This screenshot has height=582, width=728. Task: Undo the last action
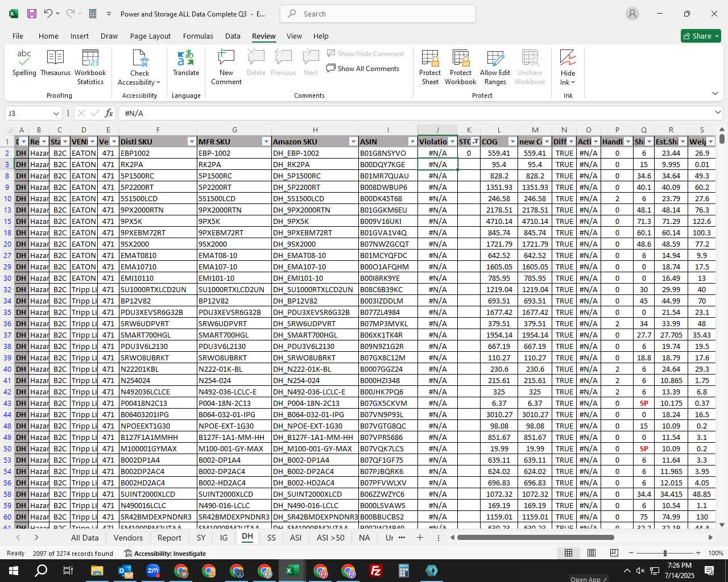[x=48, y=14]
